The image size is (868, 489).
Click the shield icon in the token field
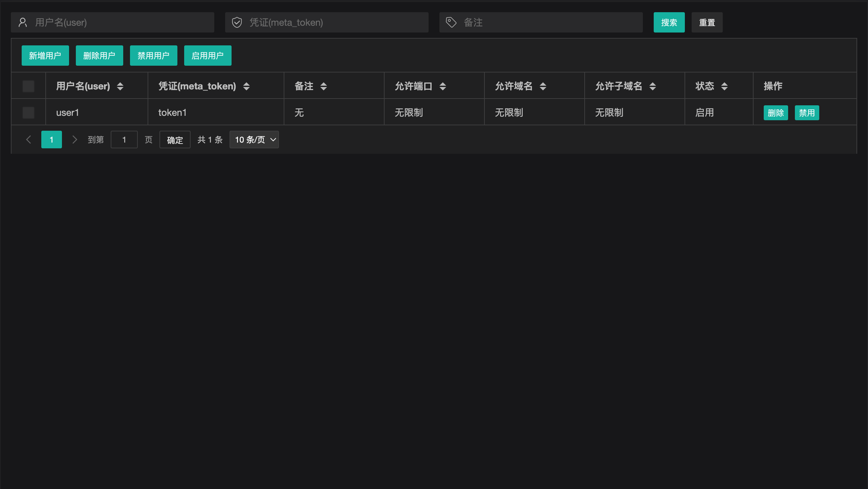[x=237, y=22]
